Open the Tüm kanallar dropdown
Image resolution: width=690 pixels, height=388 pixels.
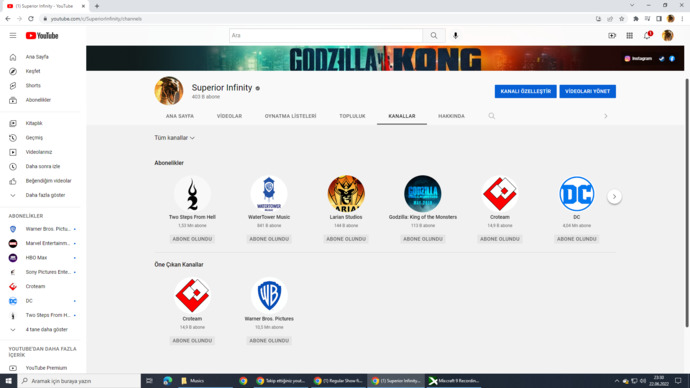pos(174,138)
